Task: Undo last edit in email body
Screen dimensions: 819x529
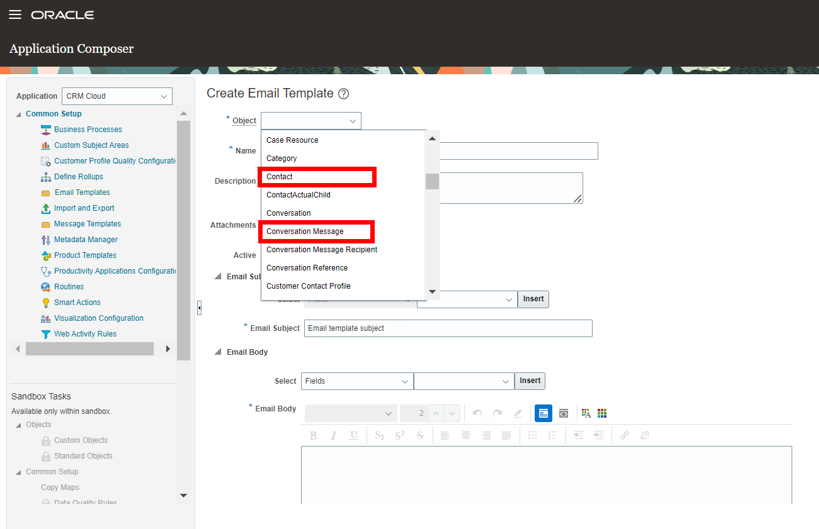Action: pos(477,413)
